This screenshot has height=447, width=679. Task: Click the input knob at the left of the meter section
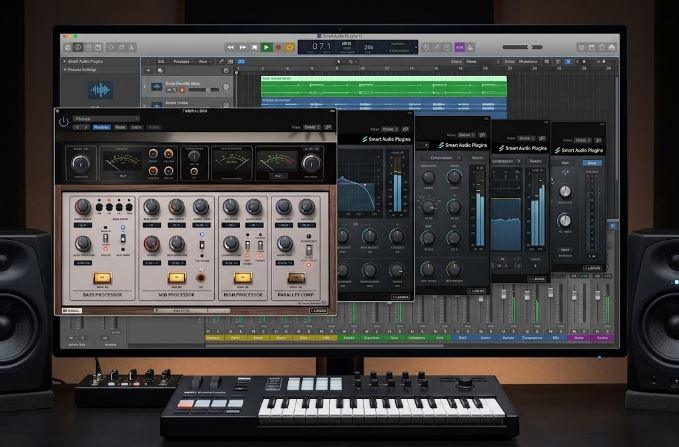pyautogui.click(x=81, y=163)
